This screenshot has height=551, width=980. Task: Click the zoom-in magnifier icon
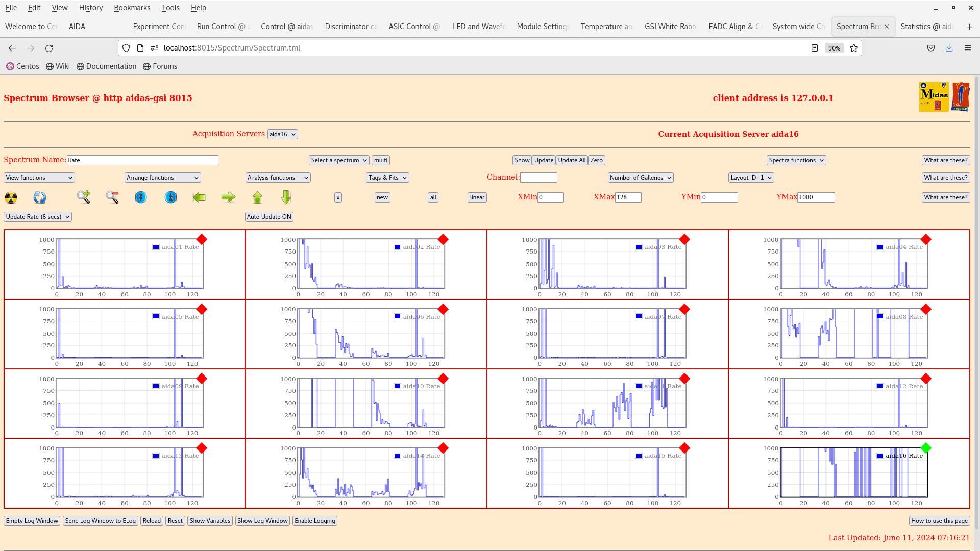point(83,197)
